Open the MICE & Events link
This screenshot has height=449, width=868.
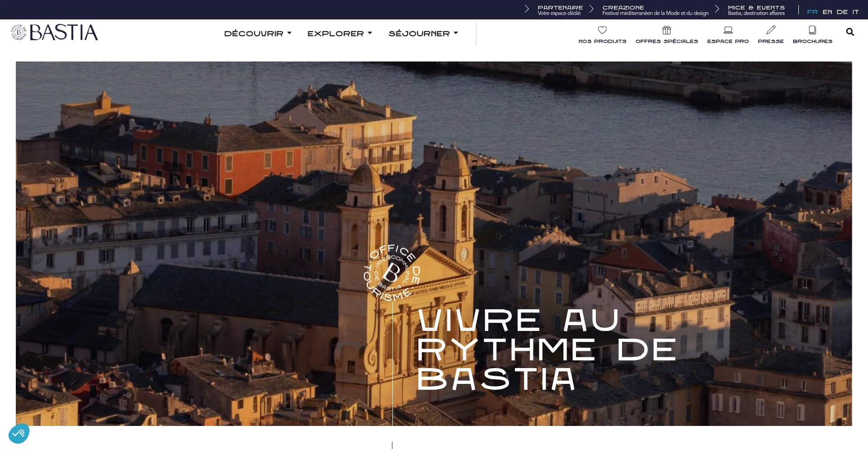click(x=756, y=10)
